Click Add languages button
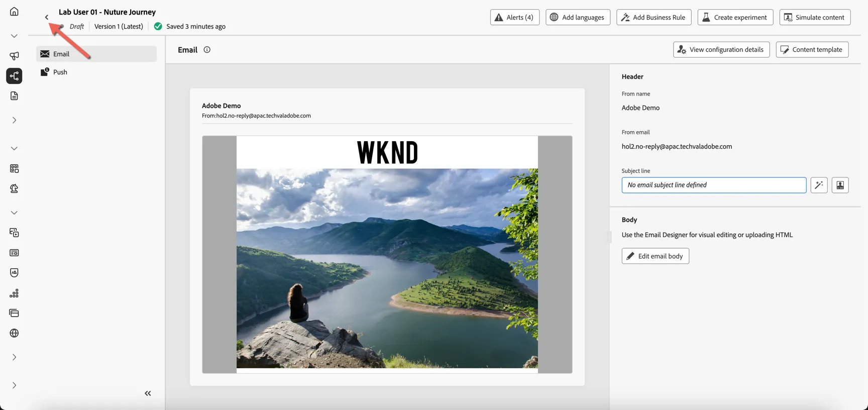Screen dimensions: 868x410 (x=578, y=17)
